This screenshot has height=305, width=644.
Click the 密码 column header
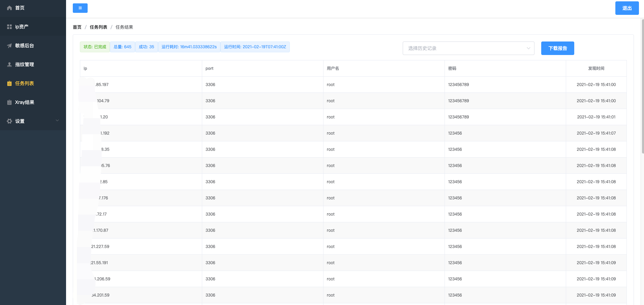point(505,68)
